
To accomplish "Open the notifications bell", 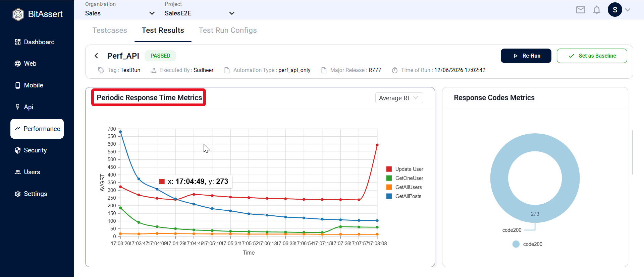I will [x=597, y=10].
